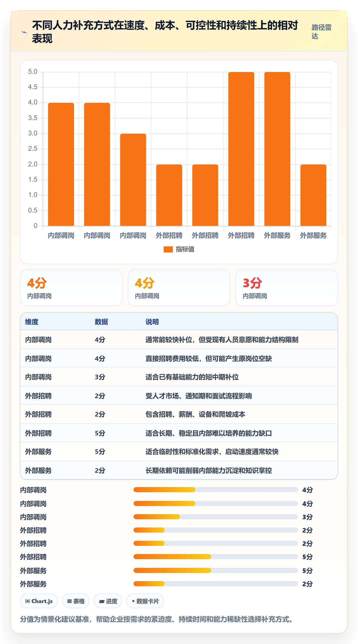Click the 内部调岗 3分 progress bar
Screen dimensions: 358x644
pos(216,517)
